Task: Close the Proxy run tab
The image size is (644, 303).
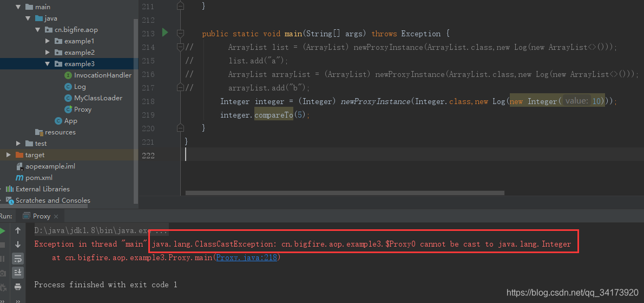Action: click(x=56, y=216)
